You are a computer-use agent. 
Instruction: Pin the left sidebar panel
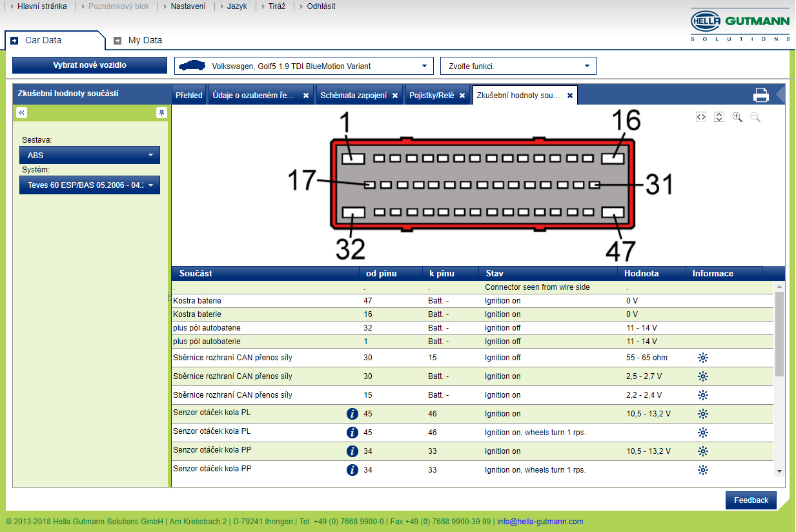161,112
